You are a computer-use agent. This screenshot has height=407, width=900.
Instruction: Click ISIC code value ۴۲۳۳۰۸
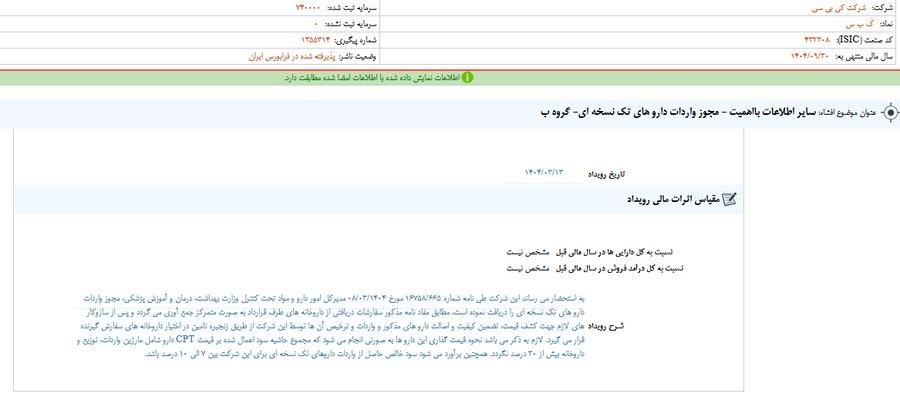(x=817, y=40)
